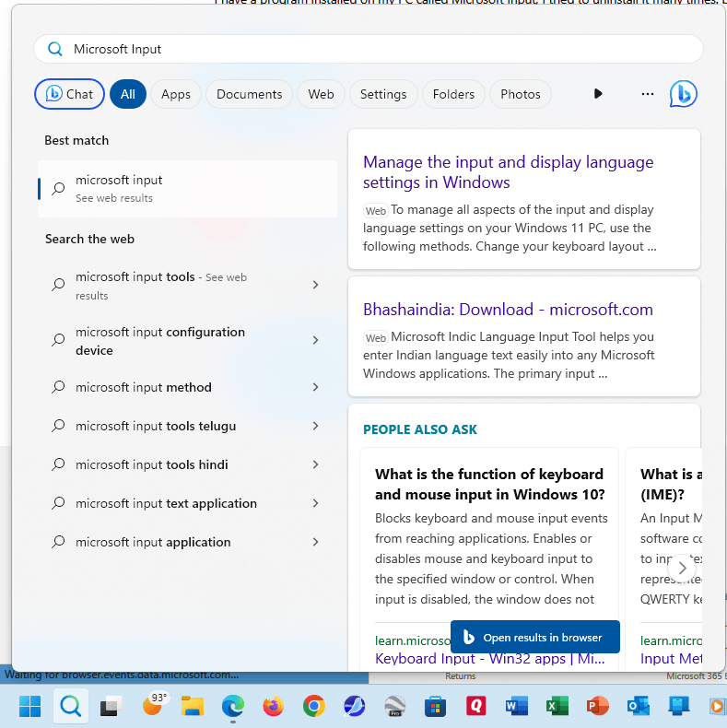
Task: Click the Bing logo in Open results button
Action: coord(469,638)
